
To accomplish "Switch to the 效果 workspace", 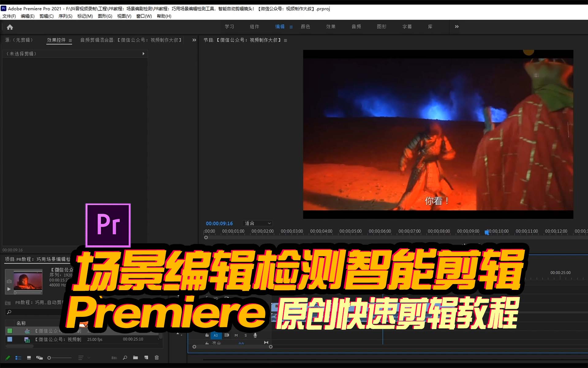I will (x=331, y=27).
